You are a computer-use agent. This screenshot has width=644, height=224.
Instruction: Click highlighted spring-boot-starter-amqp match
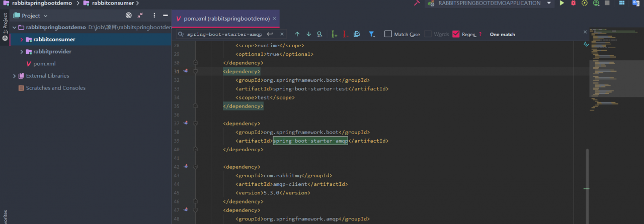[310, 141]
